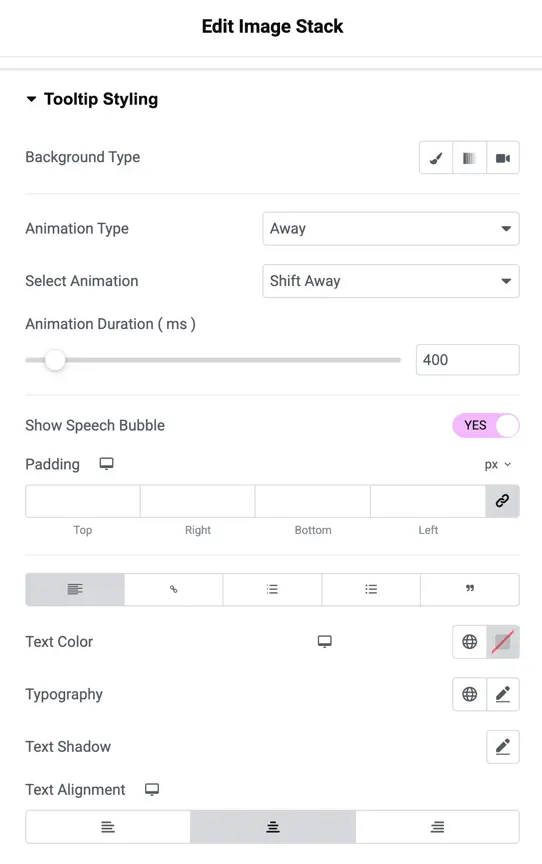Select video background type icon
Viewport: 542px width, 864px height.
tap(503, 158)
